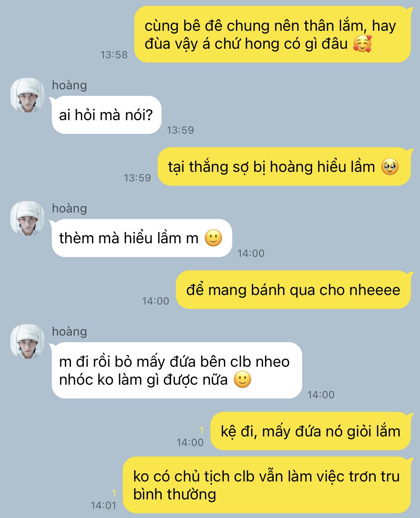This screenshot has height=518, width=420.
Task: Tap the smiley emoji after "thèm mà hiểu lầm m"
Action: click(213, 238)
